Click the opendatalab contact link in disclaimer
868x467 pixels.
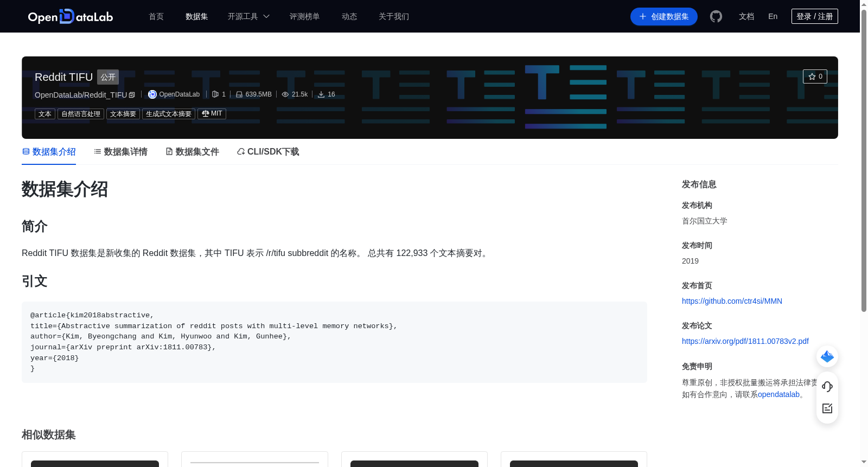[778, 394]
